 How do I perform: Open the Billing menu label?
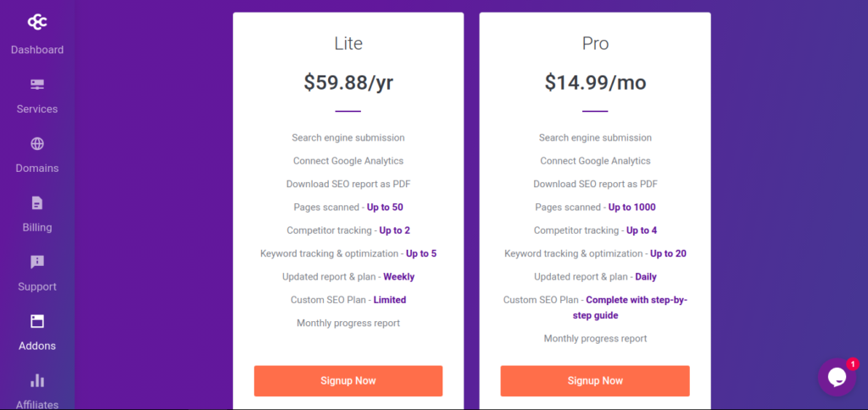pos(37,227)
